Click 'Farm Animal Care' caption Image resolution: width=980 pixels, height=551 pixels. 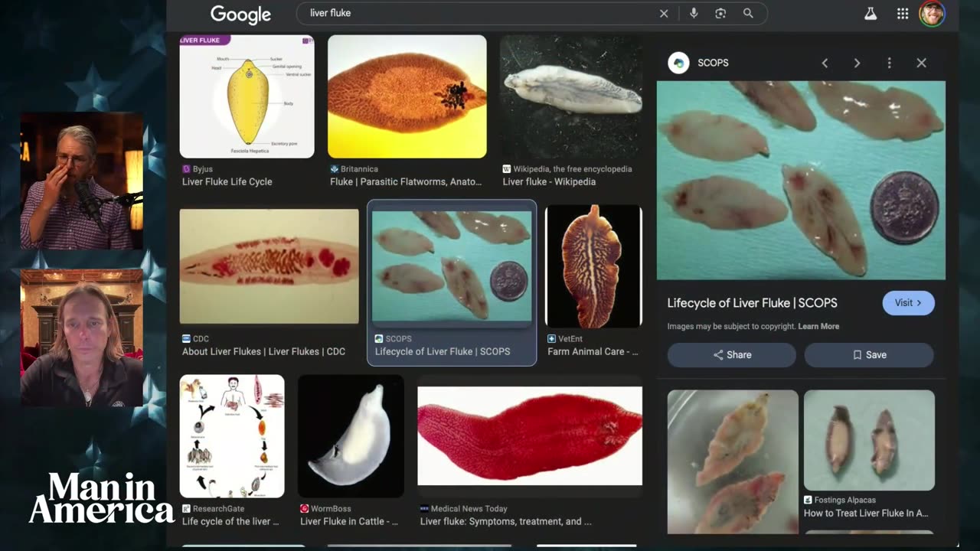(x=593, y=352)
